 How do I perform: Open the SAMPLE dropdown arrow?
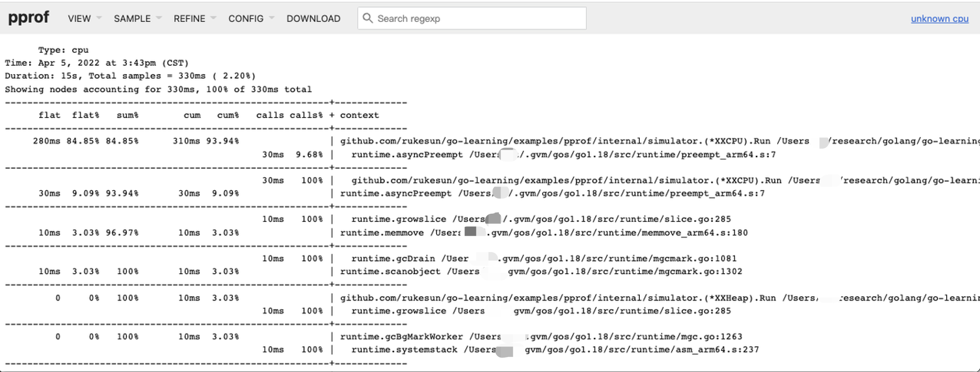tap(159, 18)
